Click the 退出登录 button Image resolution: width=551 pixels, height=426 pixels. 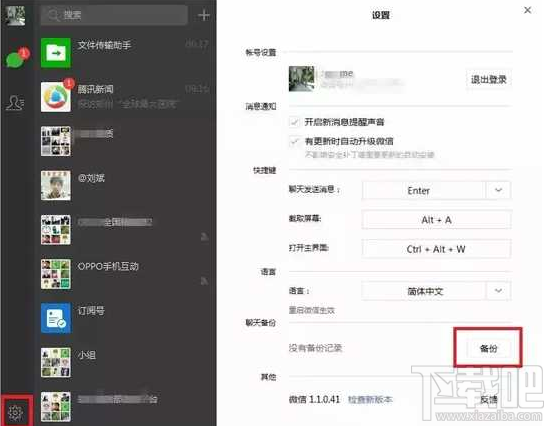[x=488, y=80]
